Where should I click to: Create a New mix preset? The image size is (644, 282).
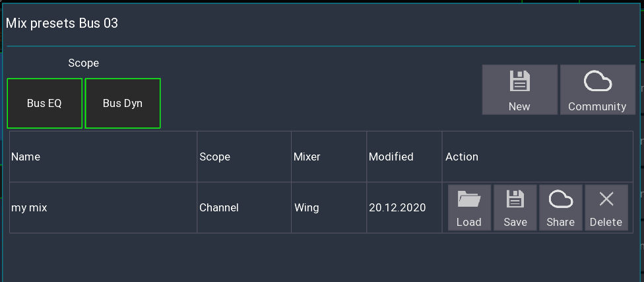tap(519, 90)
